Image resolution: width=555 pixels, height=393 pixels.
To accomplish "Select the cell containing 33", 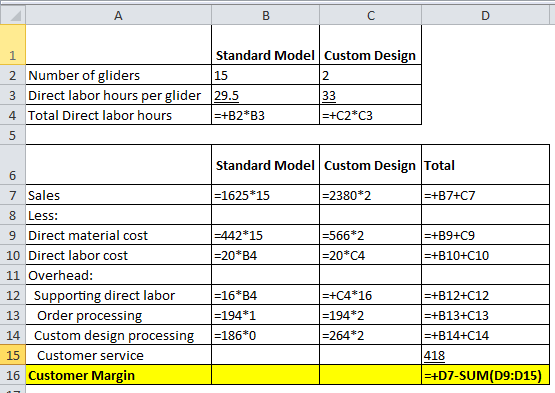I will [x=371, y=95].
